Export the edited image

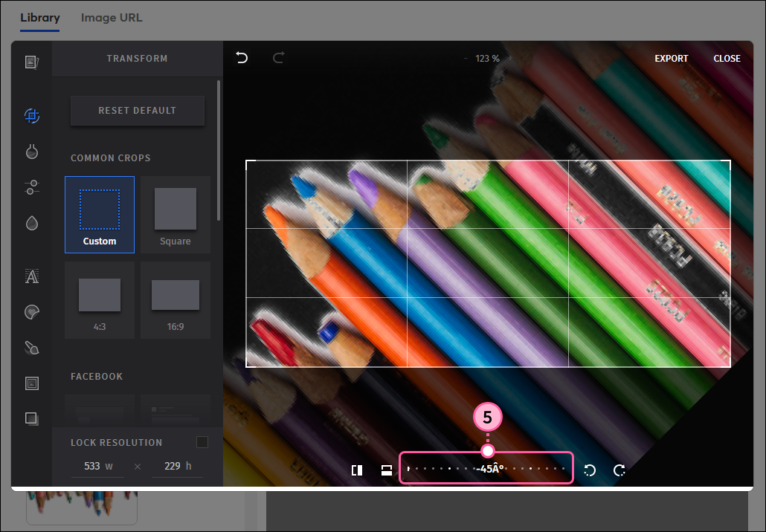tap(672, 59)
